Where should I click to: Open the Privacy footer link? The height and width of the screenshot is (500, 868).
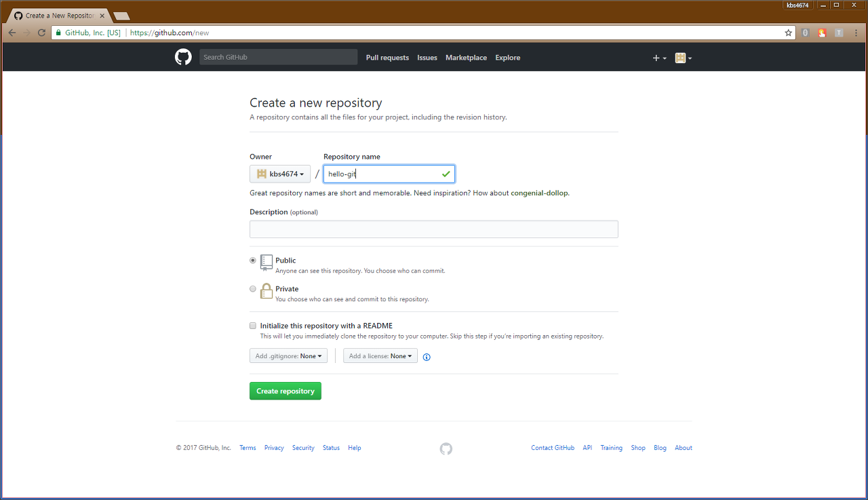click(274, 448)
